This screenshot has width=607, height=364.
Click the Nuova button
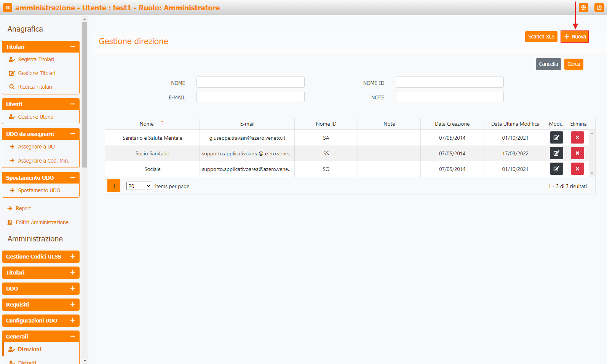point(575,37)
